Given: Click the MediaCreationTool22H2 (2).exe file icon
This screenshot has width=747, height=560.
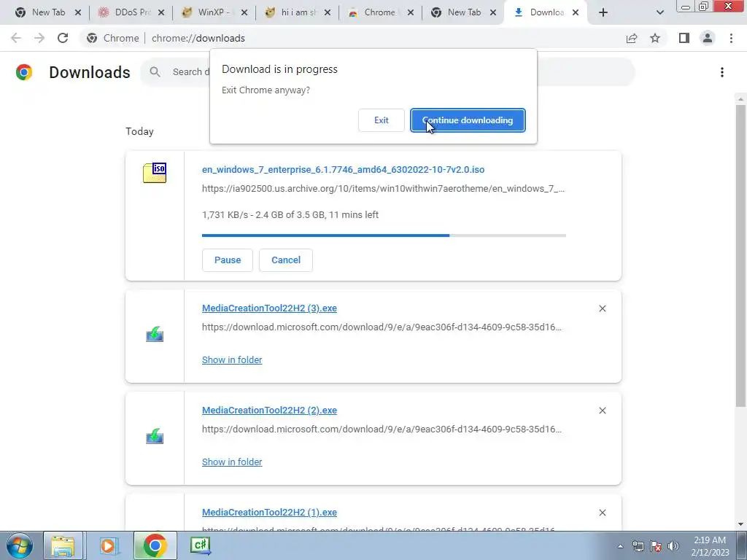Looking at the screenshot, I should pyautogui.click(x=155, y=436).
